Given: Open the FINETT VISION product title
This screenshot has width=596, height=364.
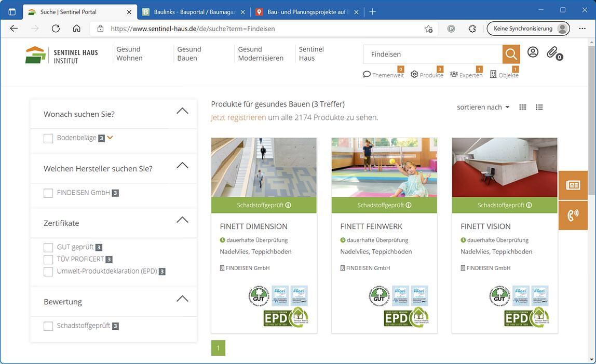Looking at the screenshot, I should 485,226.
